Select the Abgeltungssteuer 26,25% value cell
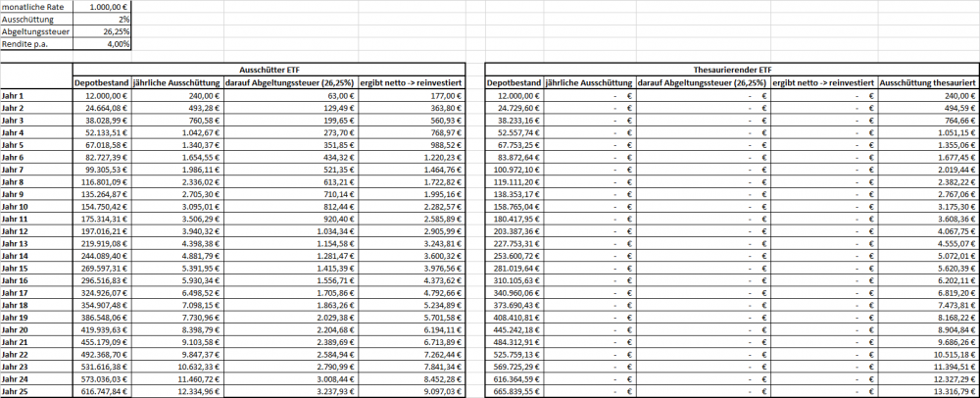The width and height of the screenshot is (980, 398). [103, 32]
